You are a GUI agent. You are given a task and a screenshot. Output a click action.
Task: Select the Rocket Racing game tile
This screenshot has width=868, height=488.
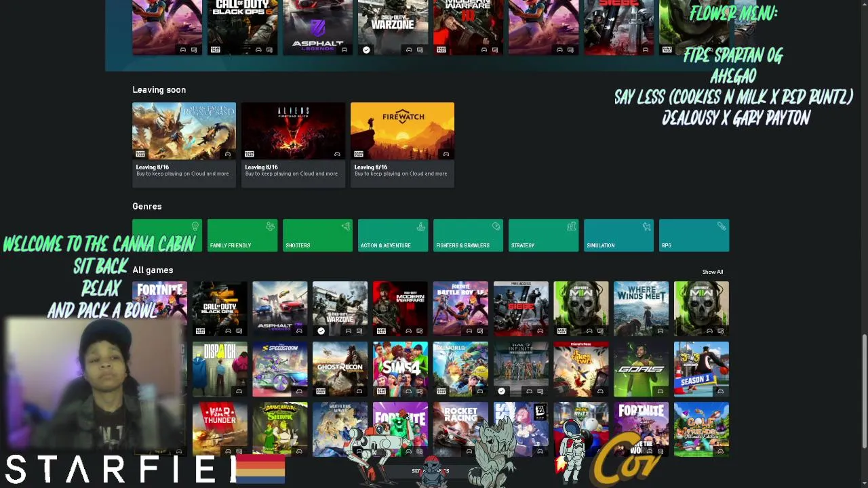pyautogui.click(x=460, y=429)
